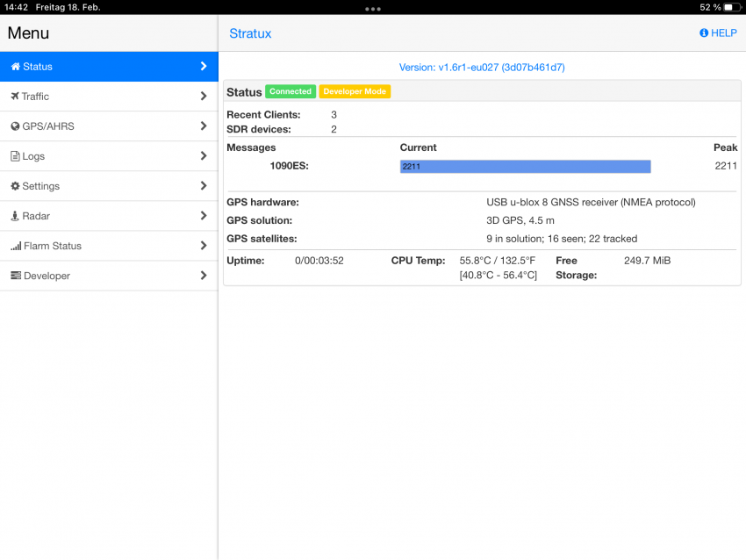
Task: Tap the date Freitag 18. Feb.
Action: pyautogui.click(x=68, y=7)
